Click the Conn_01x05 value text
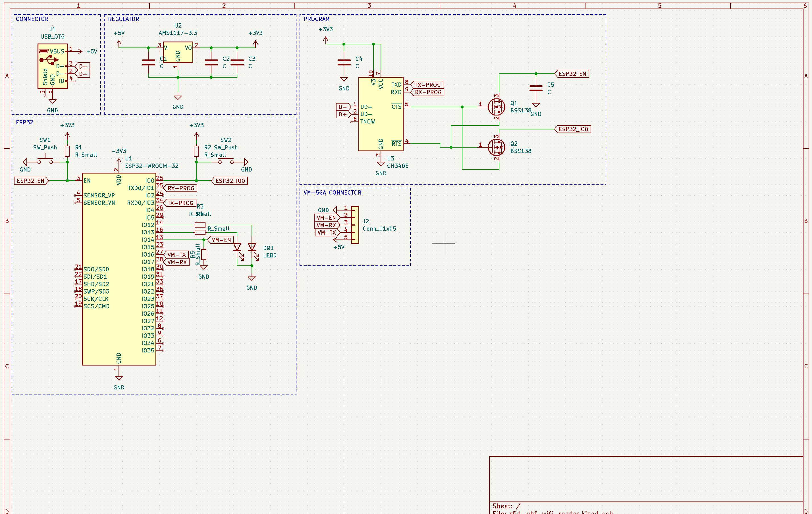The width and height of the screenshot is (812, 514). [379, 228]
